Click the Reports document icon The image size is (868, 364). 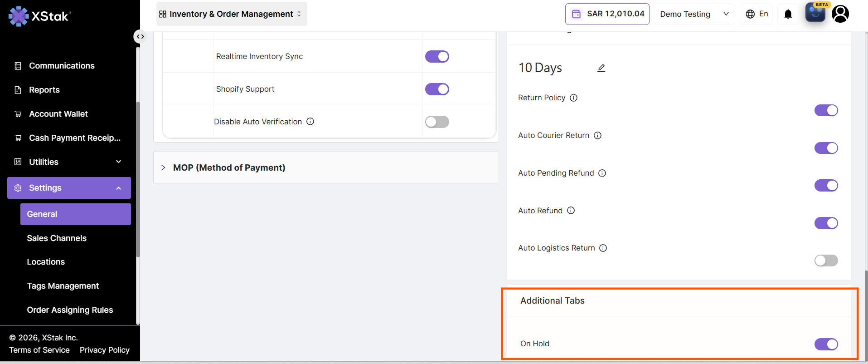(18, 90)
